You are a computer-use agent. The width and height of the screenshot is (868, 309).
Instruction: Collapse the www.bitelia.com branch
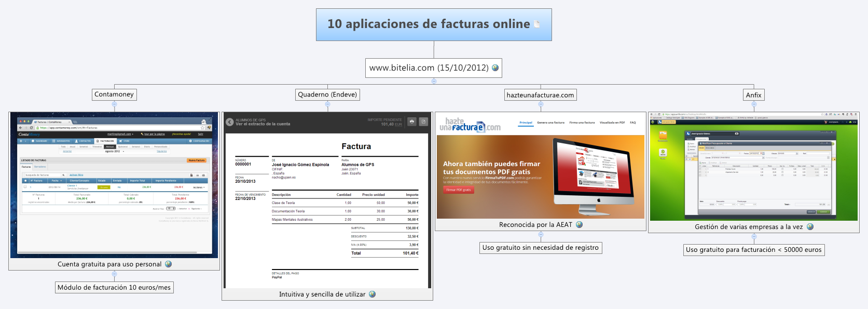[434, 81]
